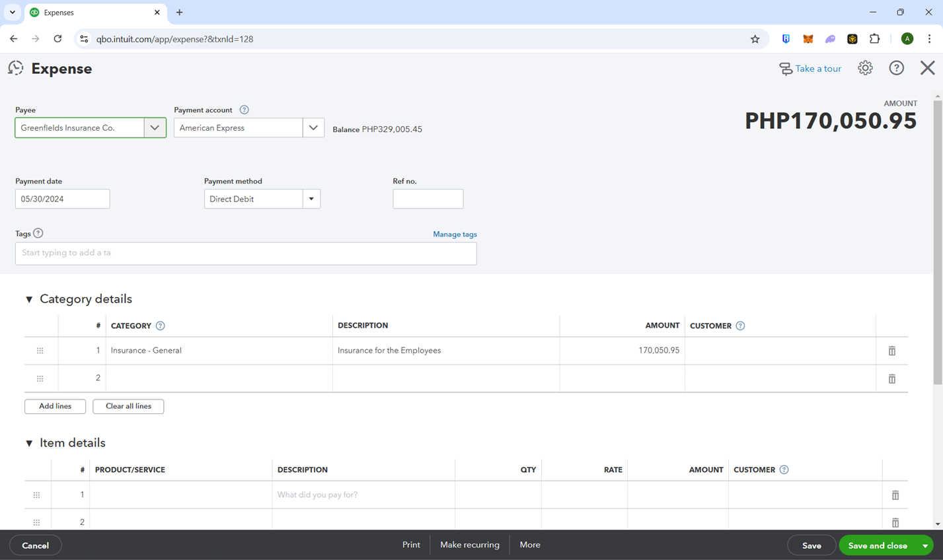This screenshot has height=560, width=943.
Task: View site information icon in address bar
Action: tap(84, 39)
